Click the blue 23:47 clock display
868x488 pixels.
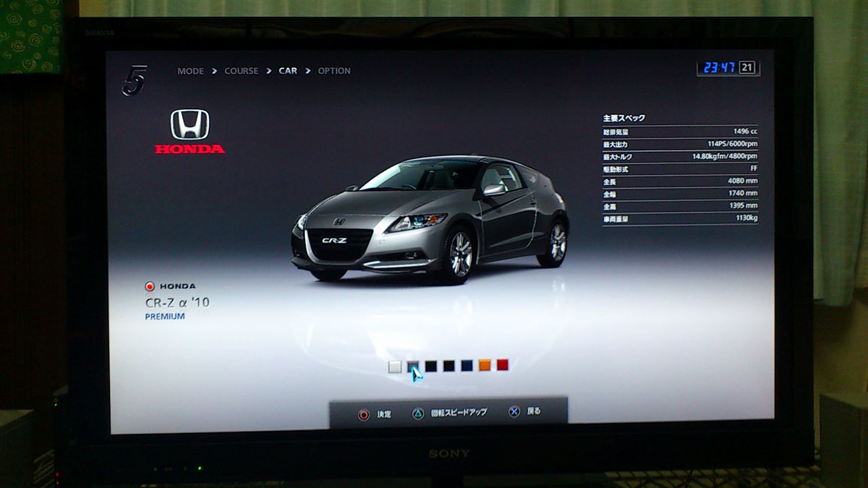pos(719,68)
